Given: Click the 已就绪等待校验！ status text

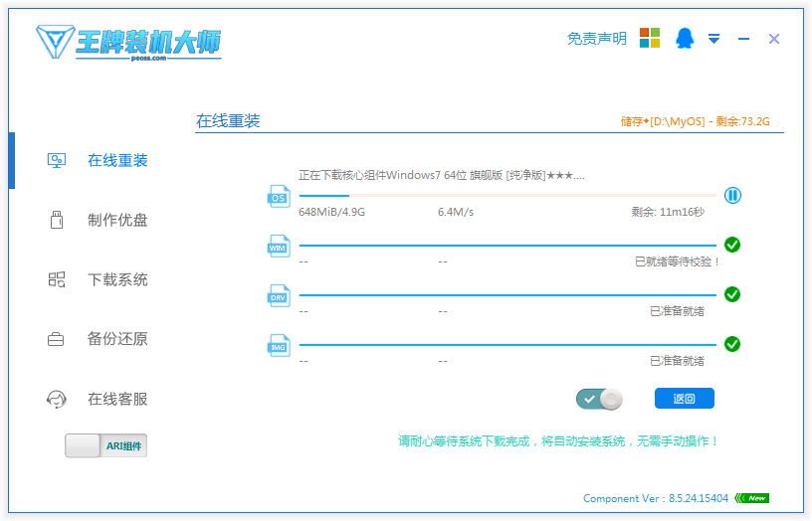Looking at the screenshot, I should [678, 261].
